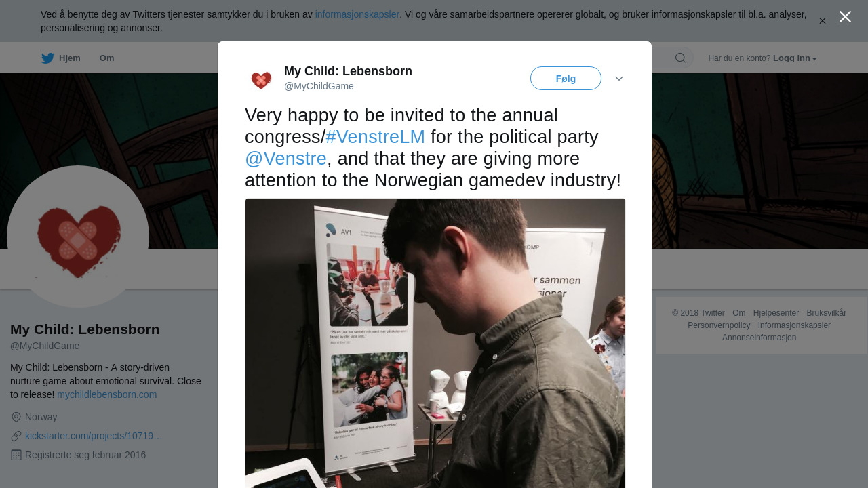The height and width of the screenshot is (488, 868).
Task: Visit mychildlebensborn.com link in bio
Action: (107, 394)
